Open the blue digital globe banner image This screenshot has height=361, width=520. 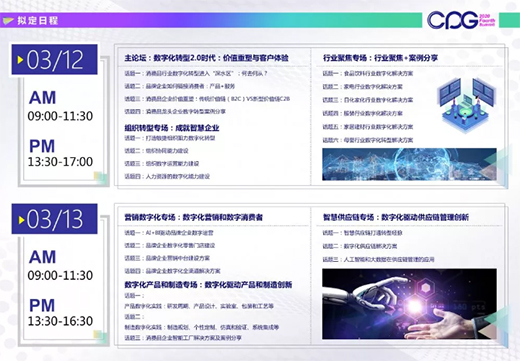point(409,164)
